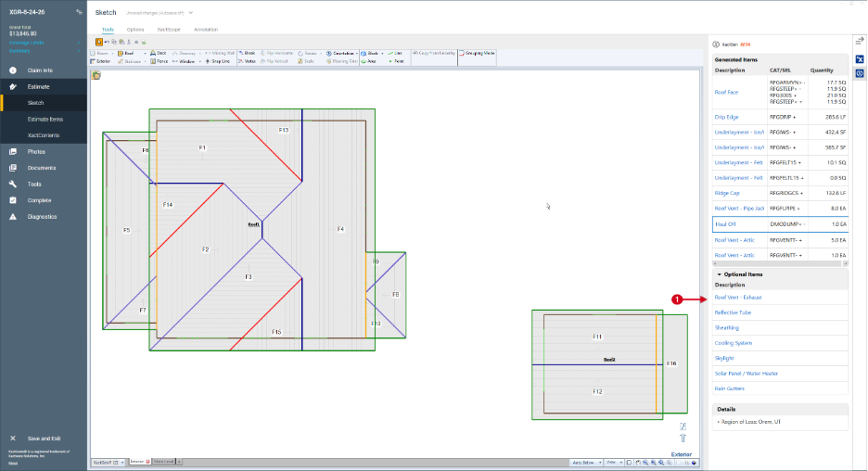Pick the Exterior wall tool

[x=100, y=61]
